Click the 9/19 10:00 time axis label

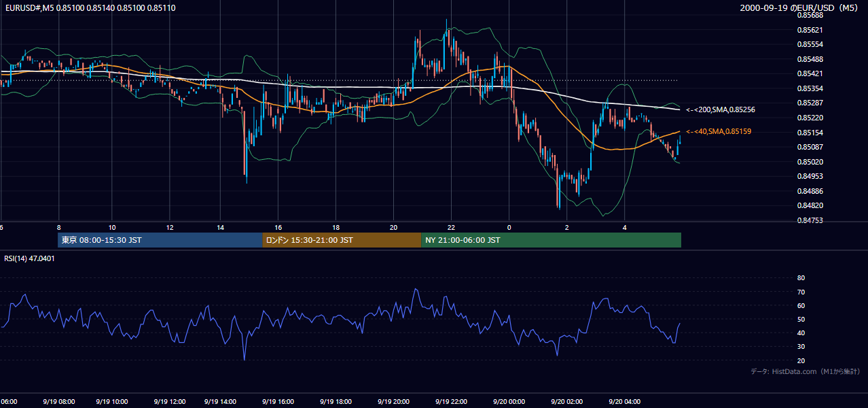[x=113, y=401]
